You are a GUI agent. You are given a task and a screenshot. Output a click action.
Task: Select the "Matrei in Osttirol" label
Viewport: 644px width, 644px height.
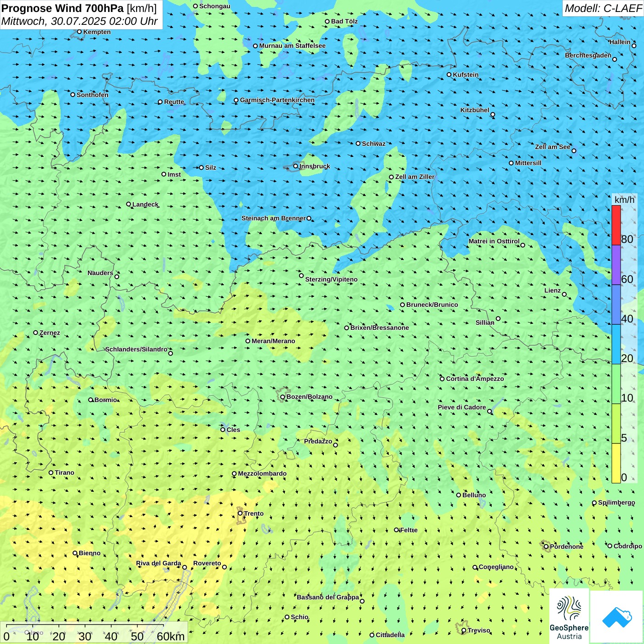[494, 241]
